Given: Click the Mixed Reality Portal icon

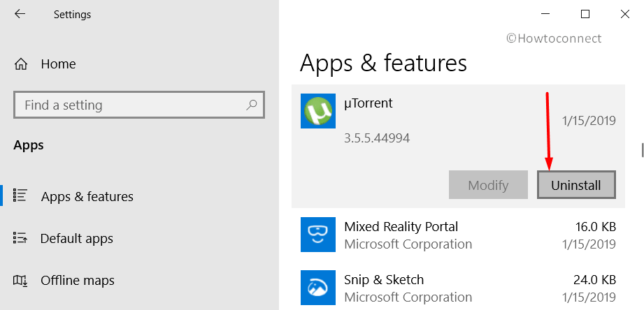Looking at the screenshot, I should [x=318, y=235].
